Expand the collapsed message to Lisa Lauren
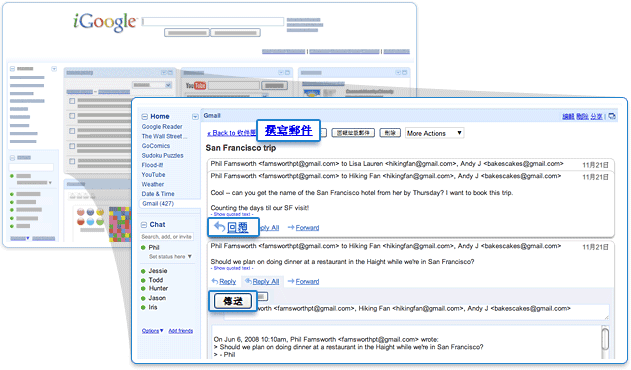Viewport: 631px width, 370px height. pos(410,164)
